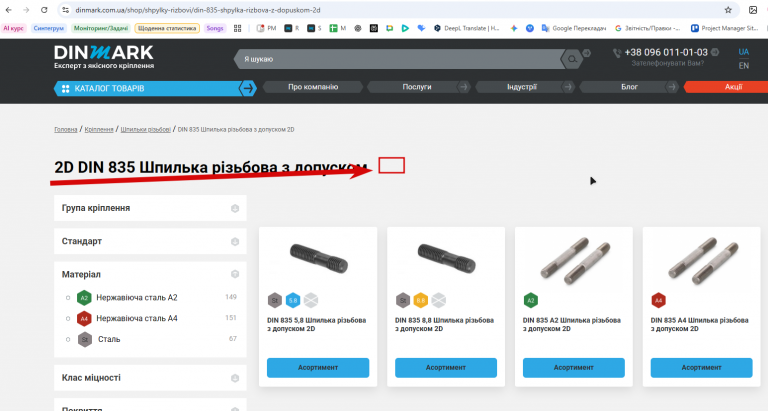Image resolution: width=768 pixels, height=411 pixels.
Task: Open the Акції menu item
Action: (x=727, y=87)
